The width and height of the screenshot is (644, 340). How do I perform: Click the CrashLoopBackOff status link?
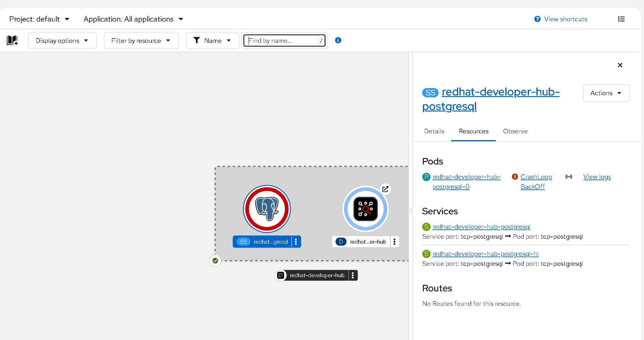coord(536,182)
